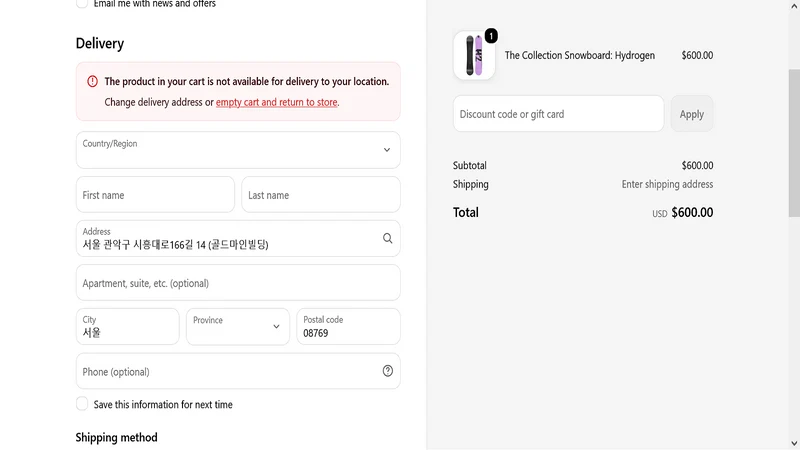Click the scrollbar up arrow
This screenshot has width=800, height=450.
click(794, 6)
